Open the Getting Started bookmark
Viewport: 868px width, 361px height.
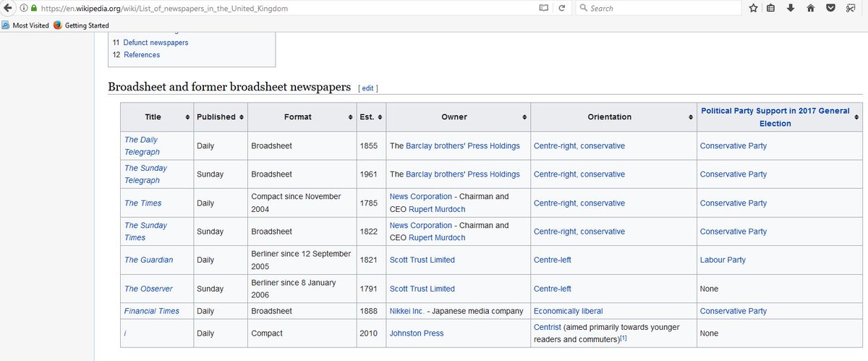coord(81,25)
